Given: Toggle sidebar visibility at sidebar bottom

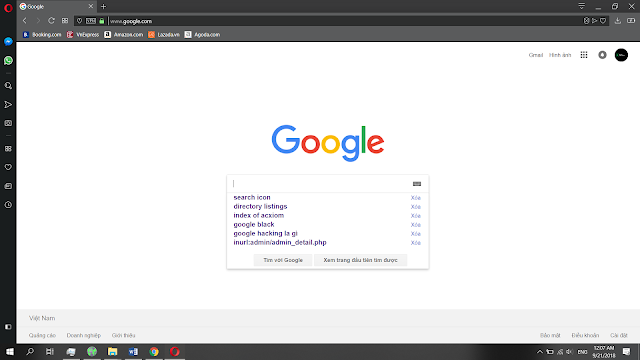Looking at the screenshot, I should point(8,327).
